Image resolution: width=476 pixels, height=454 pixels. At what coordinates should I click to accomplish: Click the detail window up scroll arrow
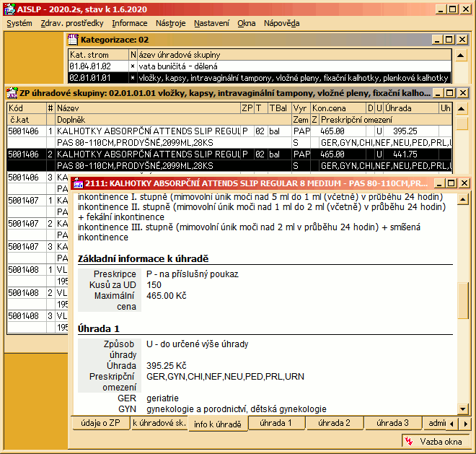pyautogui.click(x=462, y=199)
